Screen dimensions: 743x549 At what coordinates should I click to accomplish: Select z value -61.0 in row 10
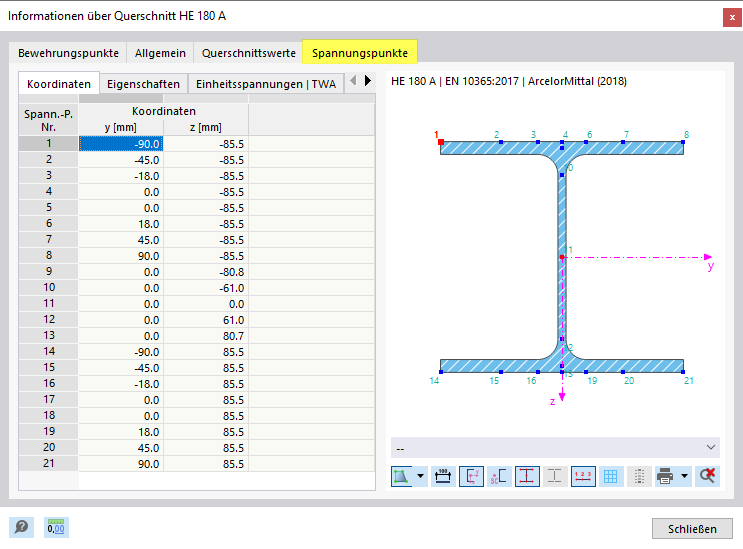[206, 288]
